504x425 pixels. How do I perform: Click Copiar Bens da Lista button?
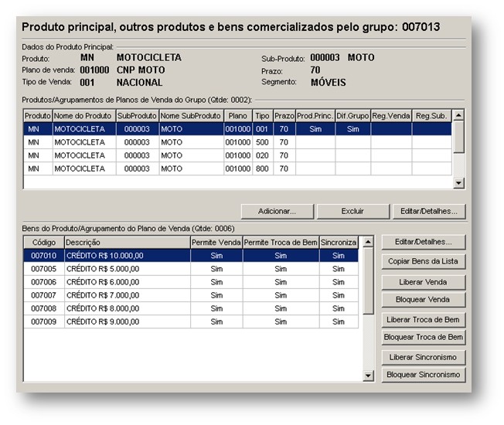pos(424,261)
